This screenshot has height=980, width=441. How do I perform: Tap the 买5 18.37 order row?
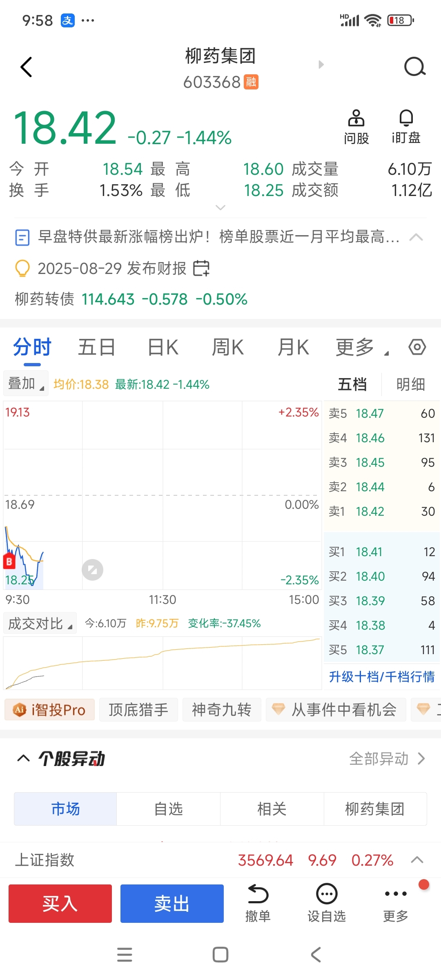pyautogui.click(x=381, y=650)
